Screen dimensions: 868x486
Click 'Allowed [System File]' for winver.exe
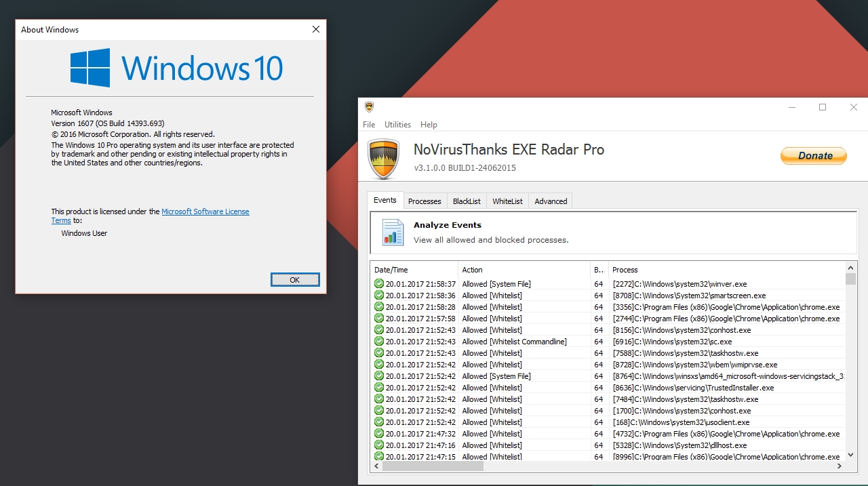(x=496, y=284)
